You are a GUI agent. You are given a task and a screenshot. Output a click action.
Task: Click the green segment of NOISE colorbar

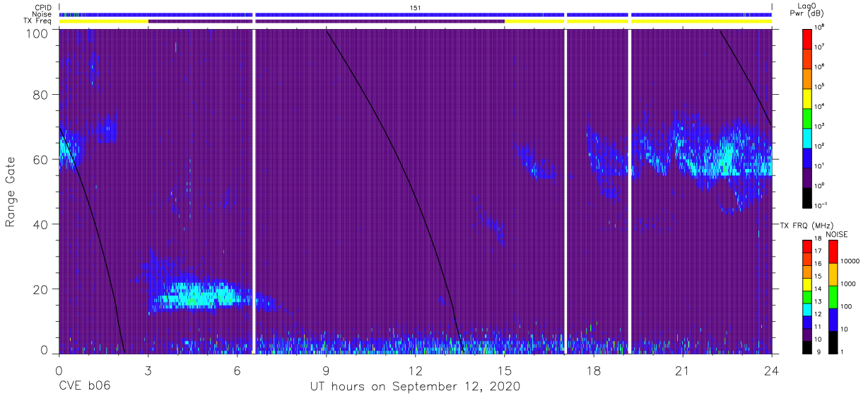(x=833, y=296)
